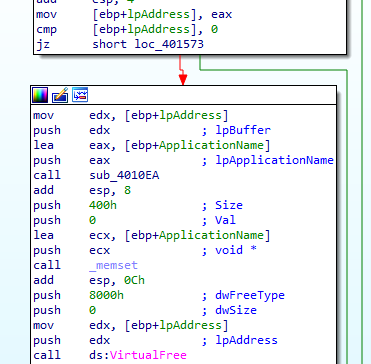Click the _memset function name
This screenshot has width=371, height=364.
[113, 265]
